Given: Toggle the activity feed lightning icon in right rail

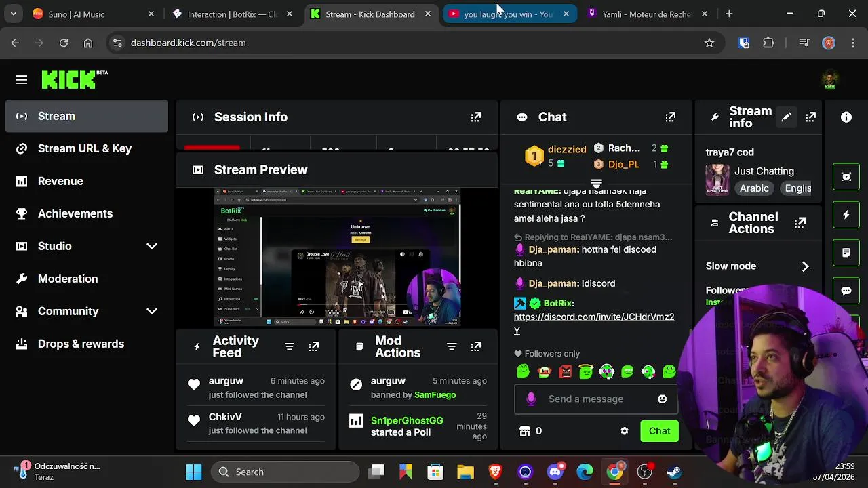Looking at the screenshot, I should tap(846, 215).
